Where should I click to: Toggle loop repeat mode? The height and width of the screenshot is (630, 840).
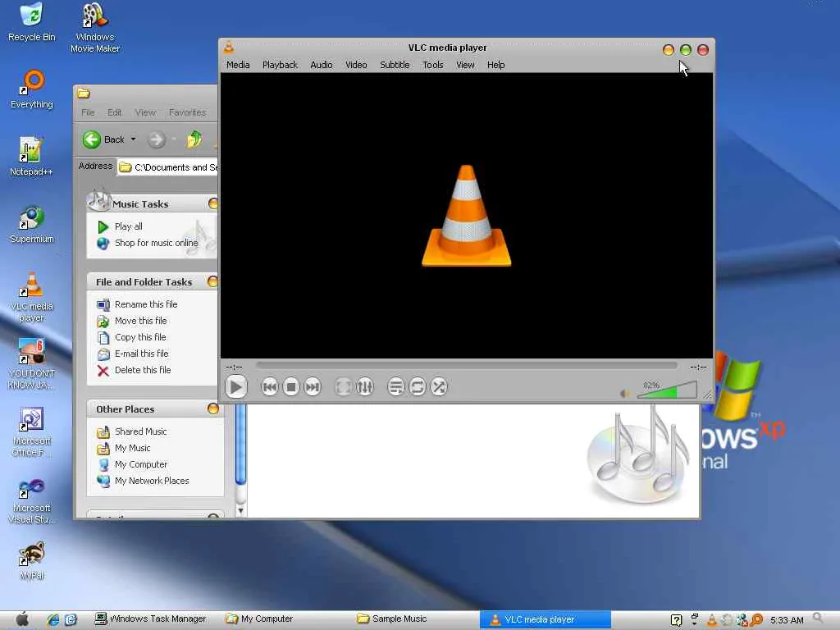click(418, 387)
